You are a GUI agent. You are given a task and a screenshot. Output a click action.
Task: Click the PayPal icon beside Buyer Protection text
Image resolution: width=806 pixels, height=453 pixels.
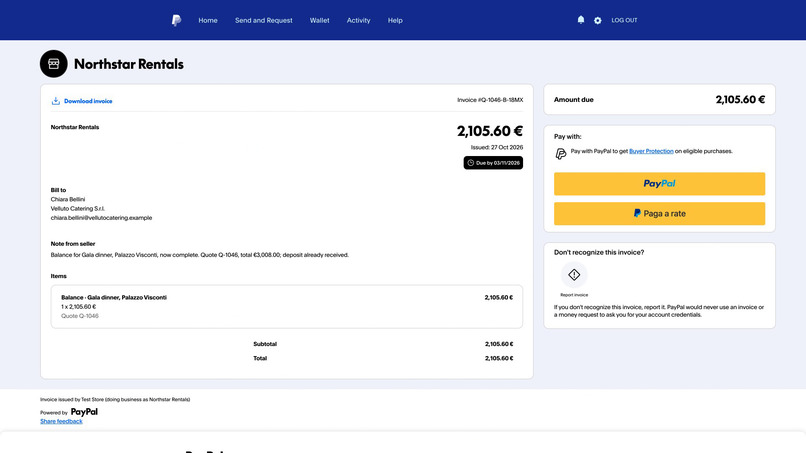coord(561,153)
